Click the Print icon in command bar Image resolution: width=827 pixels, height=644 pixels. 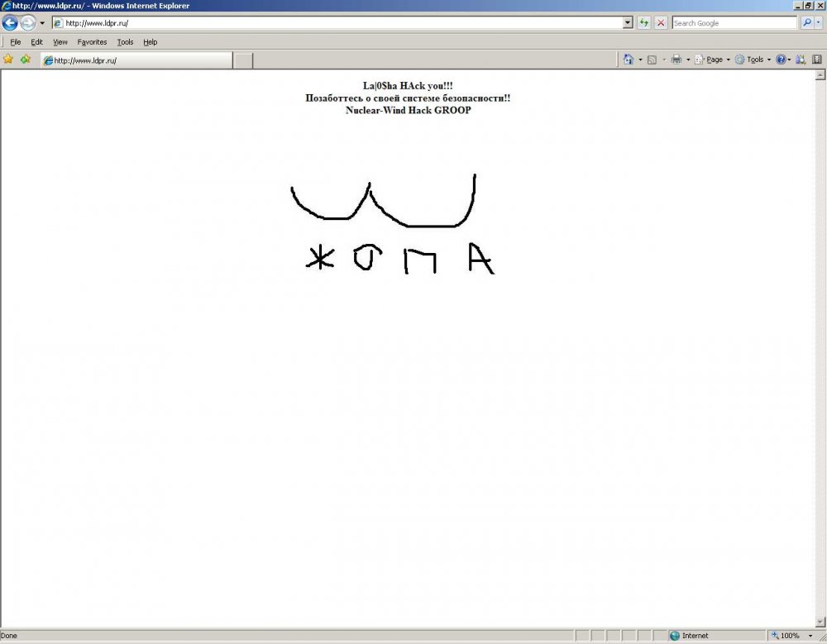pos(676,60)
